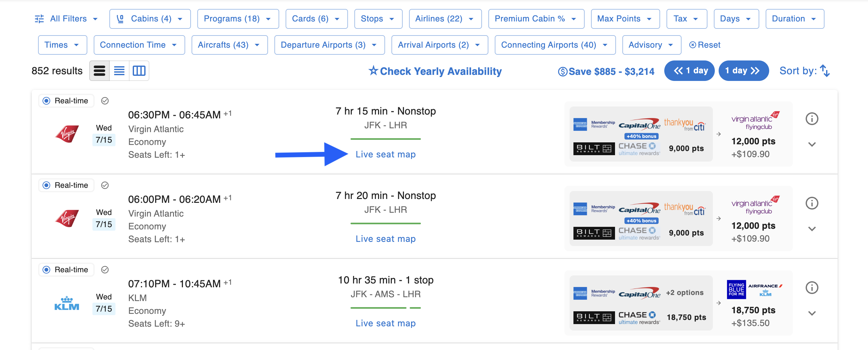Open the Departure Airports (3) dropdown

(x=329, y=45)
